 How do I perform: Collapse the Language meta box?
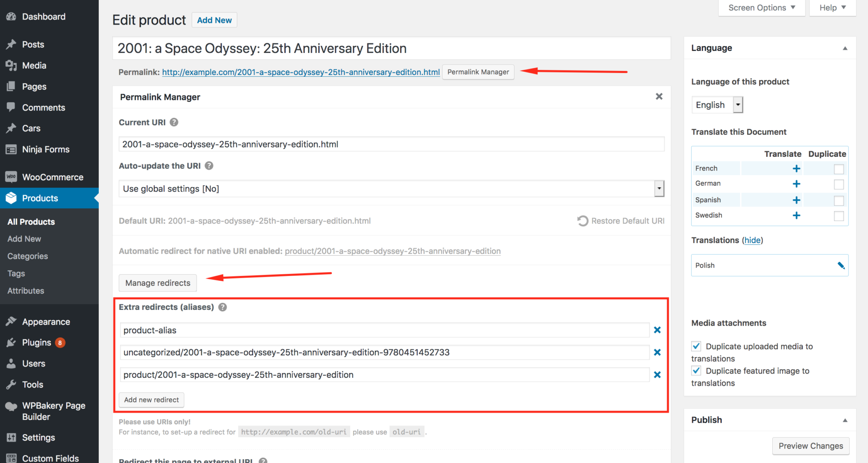[845, 48]
